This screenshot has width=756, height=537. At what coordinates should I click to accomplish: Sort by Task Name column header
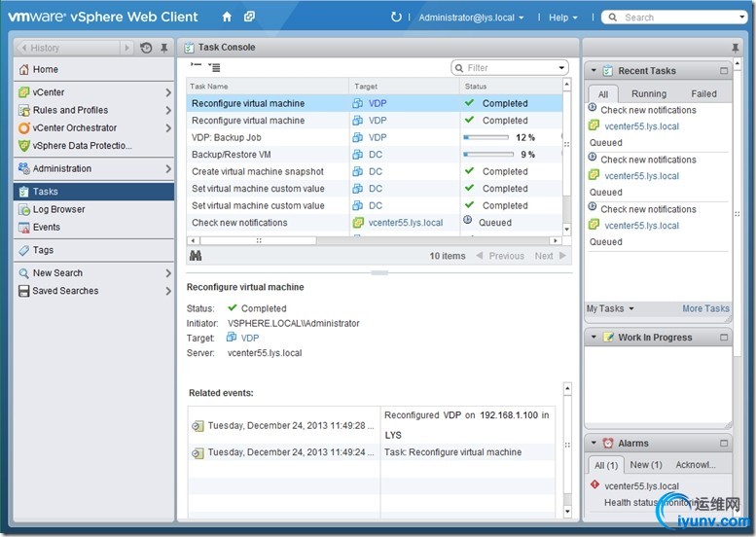click(x=268, y=87)
